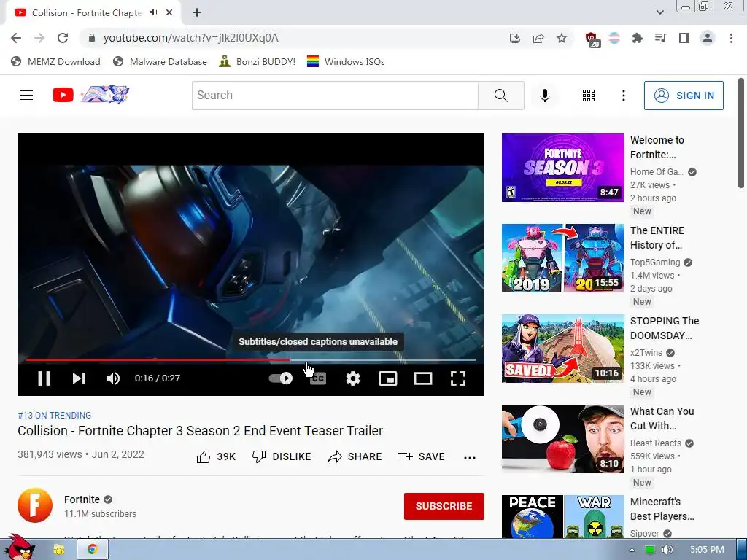The width and height of the screenshot is (747, 560).
Task: Open the taskbar volume speaker icon
Action: pos(667,550)
